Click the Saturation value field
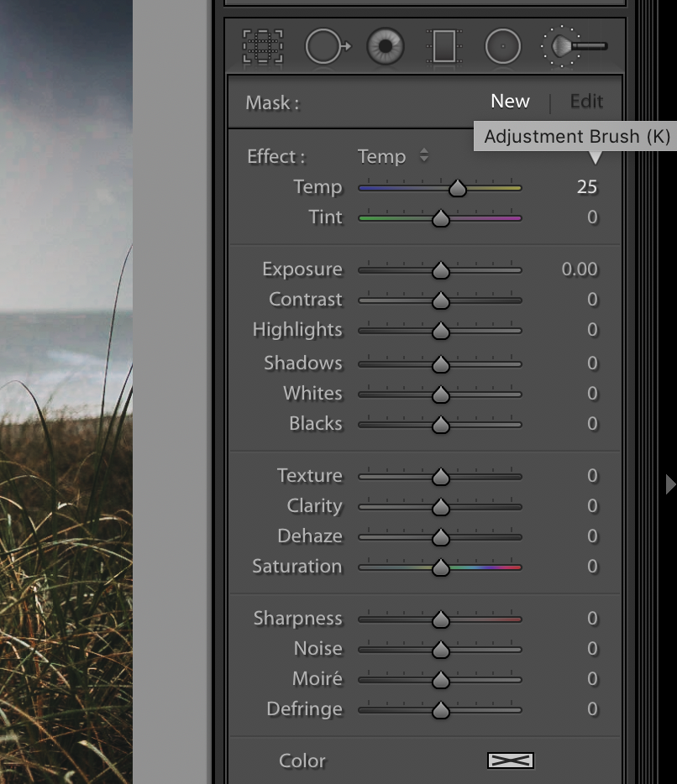Viewport: 677px width, 784px height. tap(592, 566)
